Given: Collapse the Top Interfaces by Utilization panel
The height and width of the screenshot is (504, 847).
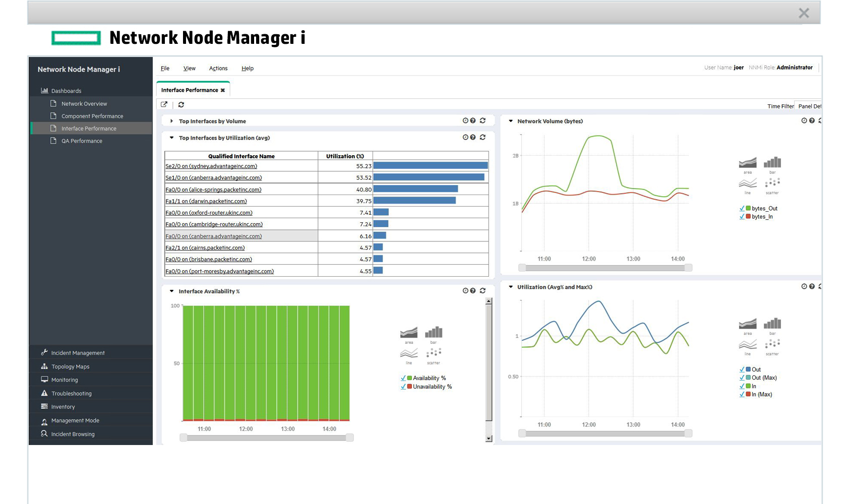Looking at the screenshot, I should pyautogui.click(x=171, y=138).
